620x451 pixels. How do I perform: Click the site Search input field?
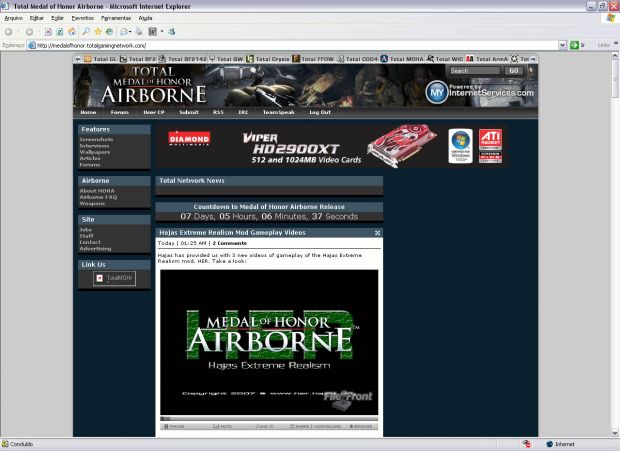[475, 71]
